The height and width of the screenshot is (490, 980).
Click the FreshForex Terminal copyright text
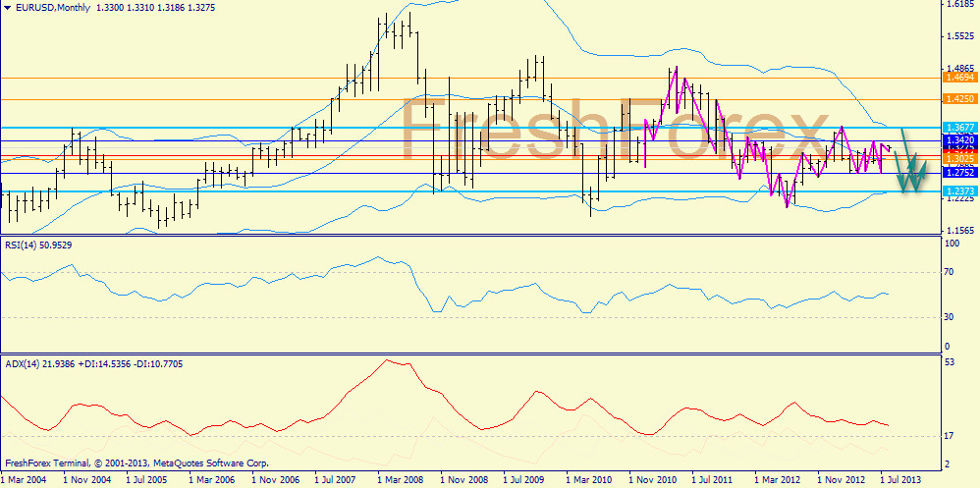136,463
